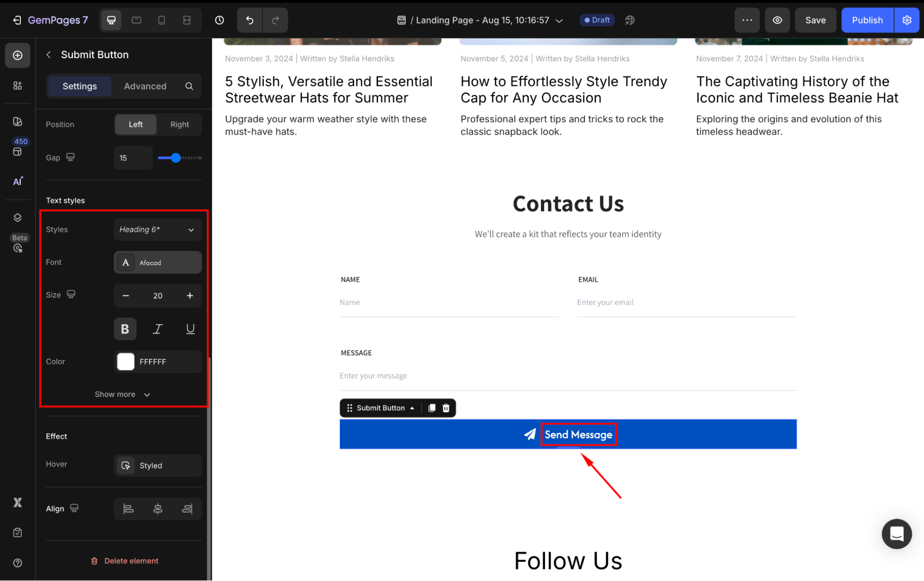Open the Heading 6 styles dropdown
The image size is (924, 581).
pos(157,230)
